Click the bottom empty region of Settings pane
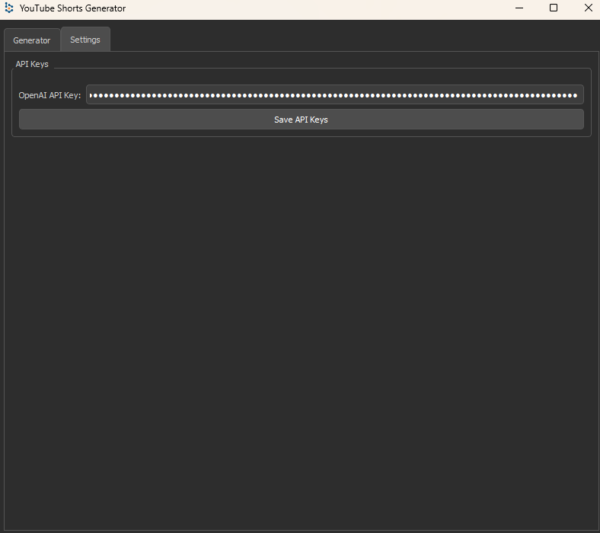 [300, 500]
